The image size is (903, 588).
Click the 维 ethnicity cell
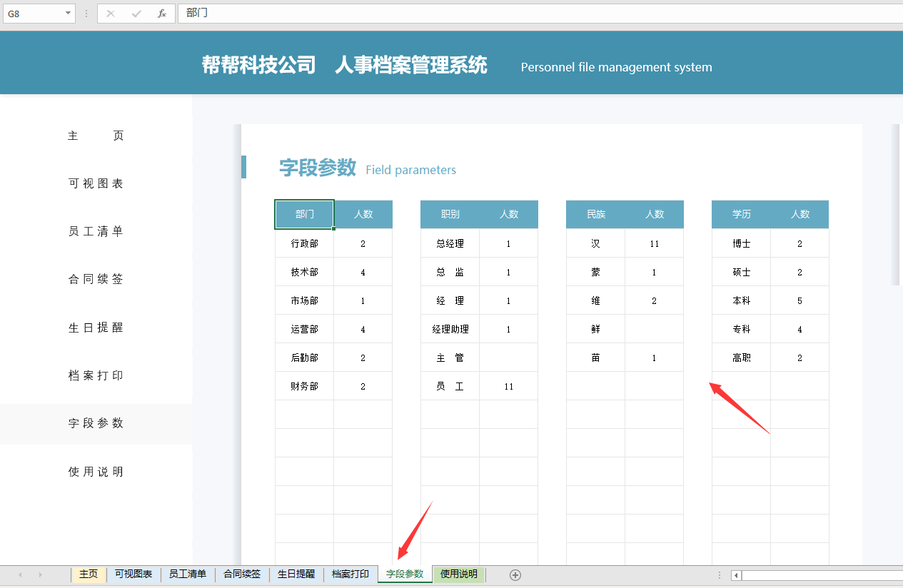click(595, 300)
